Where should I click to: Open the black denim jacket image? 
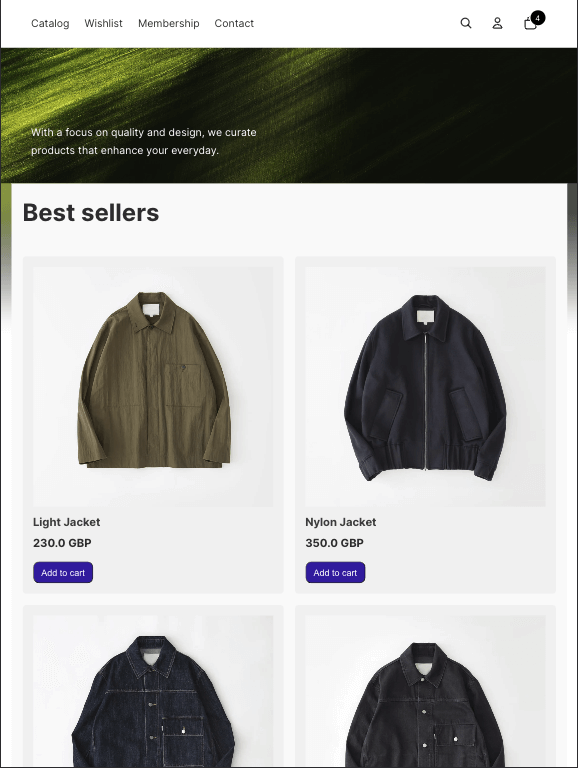pyautogui.click(x=425, y=691)
